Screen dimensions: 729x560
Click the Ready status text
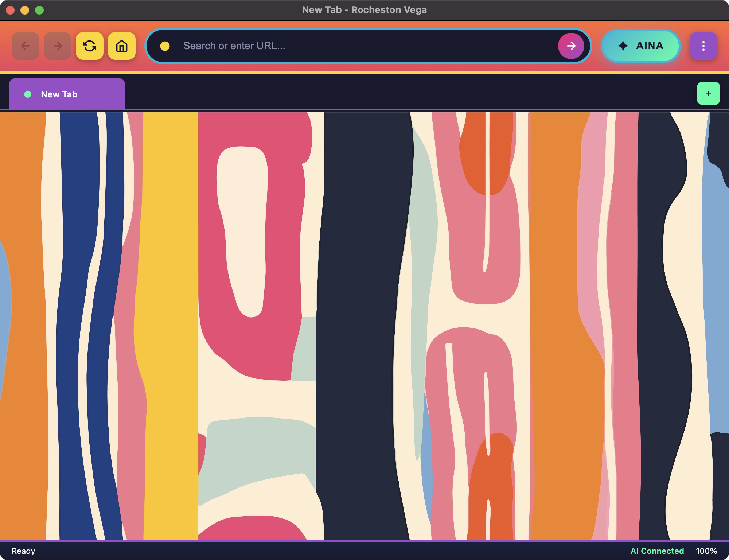23,551
